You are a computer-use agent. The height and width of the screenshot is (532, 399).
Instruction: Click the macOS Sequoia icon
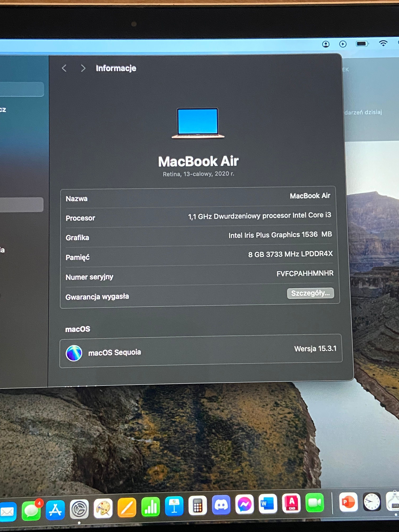pyautogui.click(x=74, y=353)
